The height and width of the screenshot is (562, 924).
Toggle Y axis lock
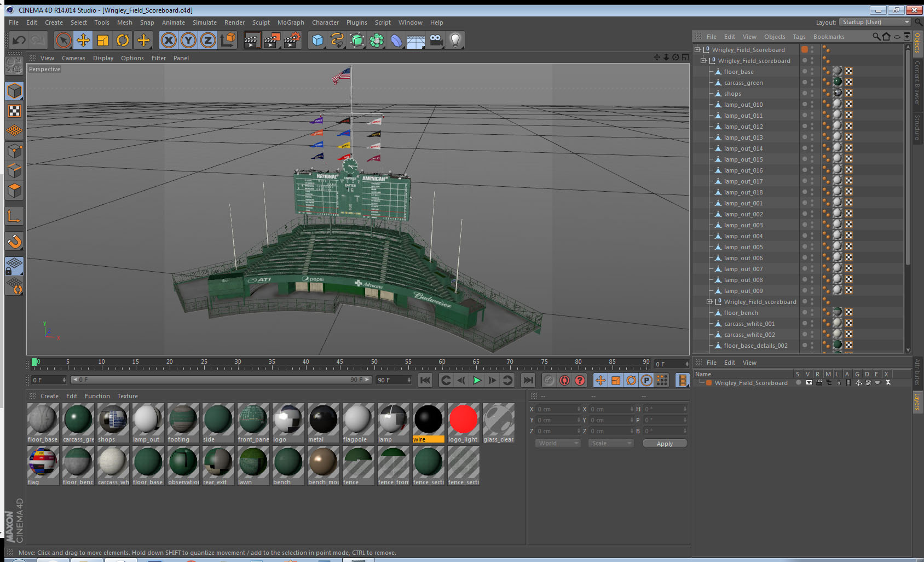[188, 40]
